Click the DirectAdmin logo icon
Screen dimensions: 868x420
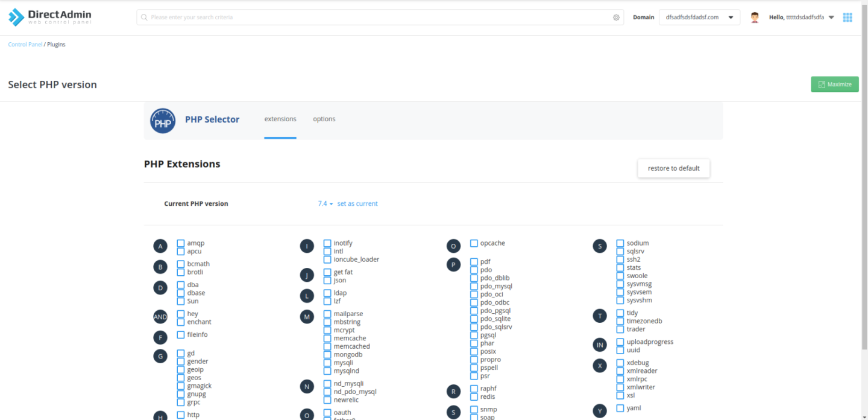[x=16, y=17]
